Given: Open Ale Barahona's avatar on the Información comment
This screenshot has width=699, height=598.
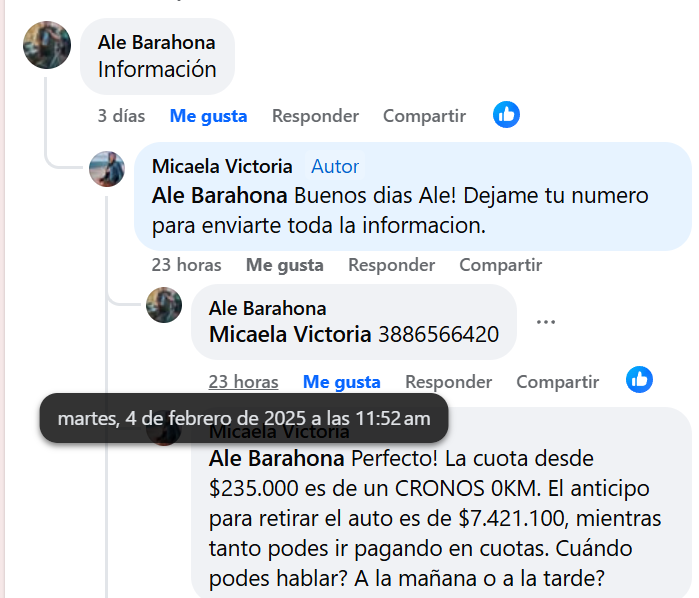Looking at the screenshot, I should (x=47, y=45).
